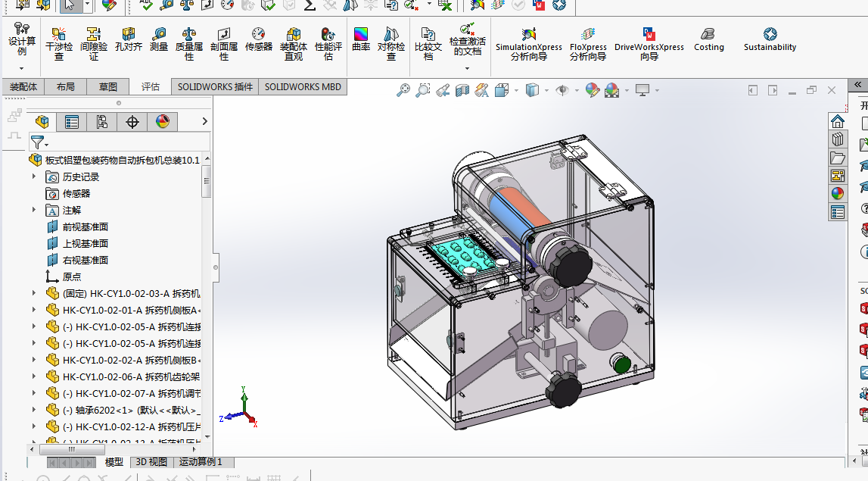Open ConfigurationManager tab
The image size is (868, 481).
point(102,122)
